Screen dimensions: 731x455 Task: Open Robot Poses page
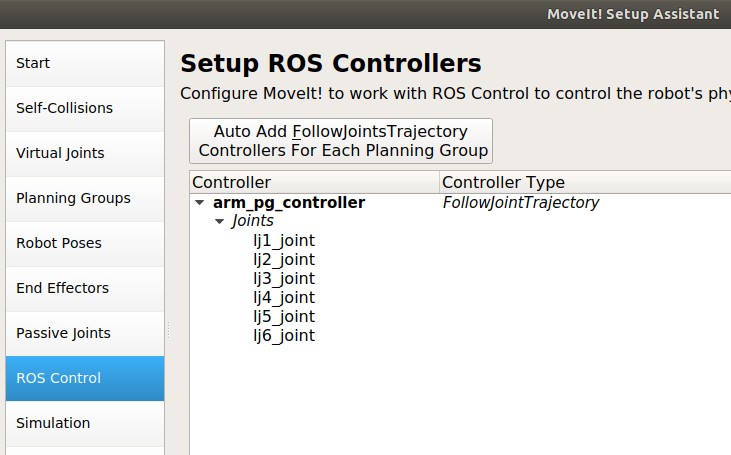(85, 243)
